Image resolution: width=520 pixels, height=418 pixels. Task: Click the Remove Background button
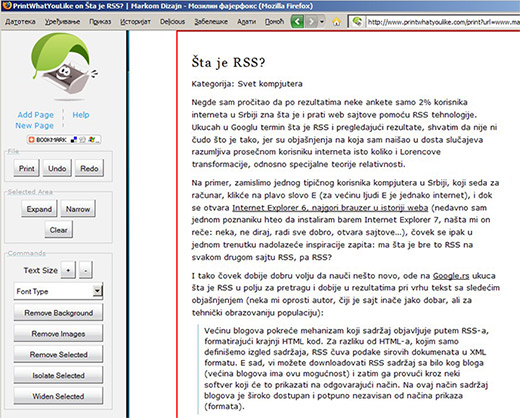point(58,313)
